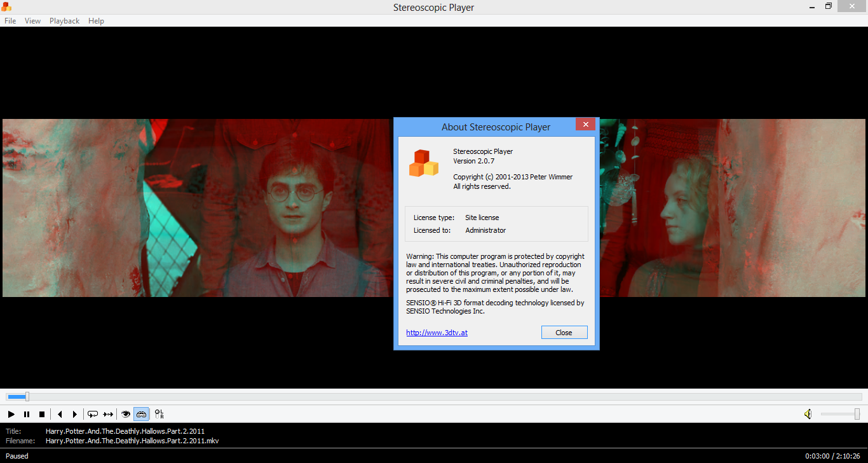Click the 0:03:00 / 2:10:26 time display

(x=833, y=456)
